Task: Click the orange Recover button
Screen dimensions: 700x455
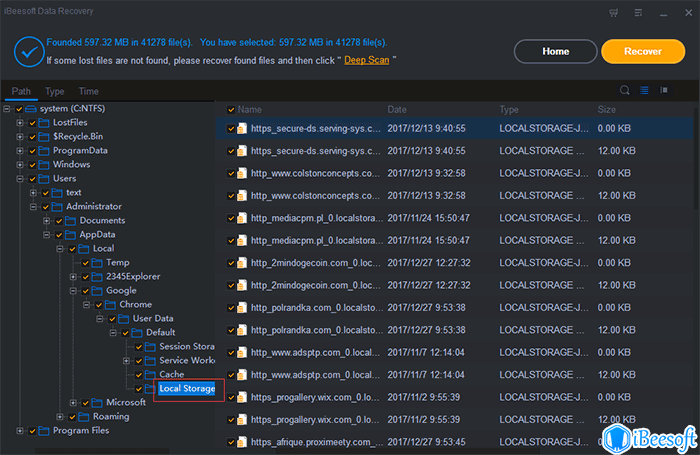Action: [x=643, y=52]
